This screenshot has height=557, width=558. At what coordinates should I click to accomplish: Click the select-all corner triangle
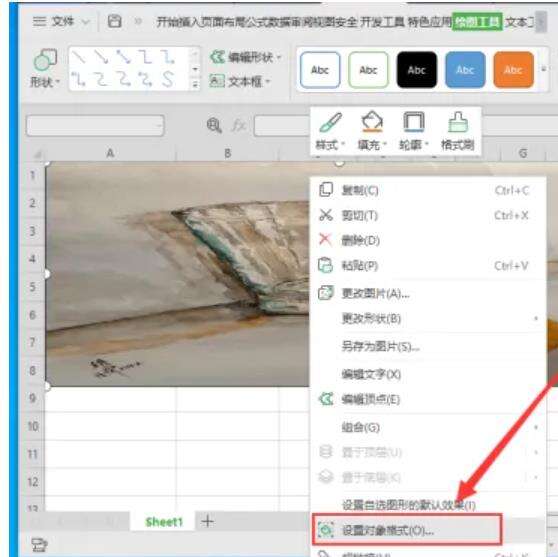pyautogui.click(x=37, y=154)
